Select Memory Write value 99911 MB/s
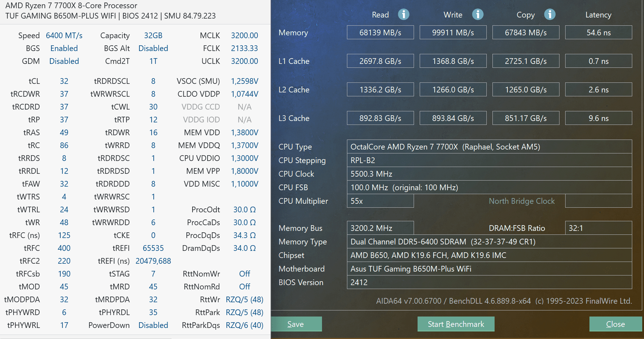 click(x=453, y=32)
